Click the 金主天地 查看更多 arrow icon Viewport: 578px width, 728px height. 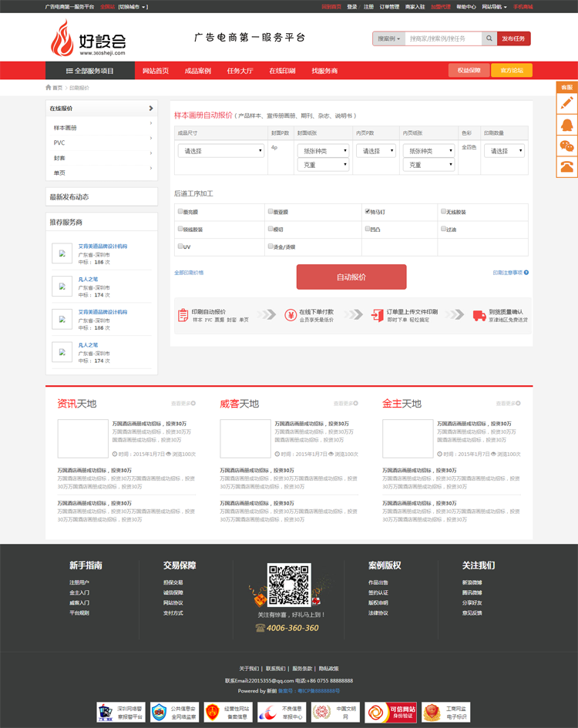pos(518,404)
